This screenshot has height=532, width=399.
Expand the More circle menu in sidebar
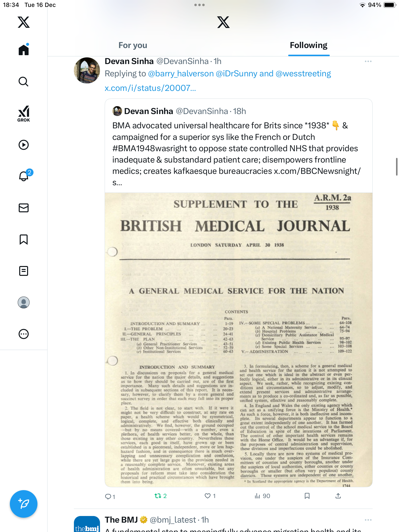click(x=24, y=334)
